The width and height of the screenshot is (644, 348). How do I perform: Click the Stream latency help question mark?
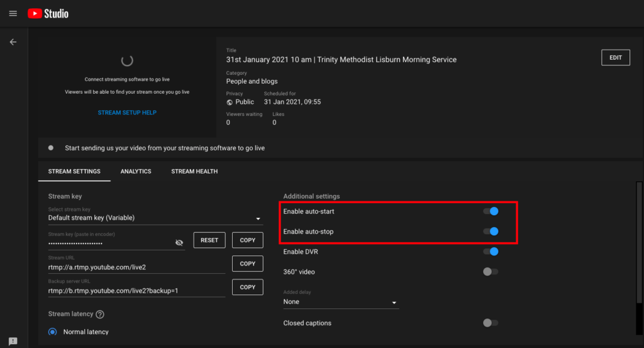[100, 314]
